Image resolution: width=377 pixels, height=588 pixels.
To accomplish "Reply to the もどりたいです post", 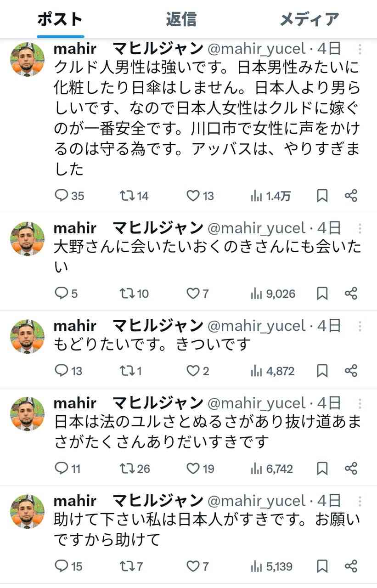I will [x=62, y=371].
